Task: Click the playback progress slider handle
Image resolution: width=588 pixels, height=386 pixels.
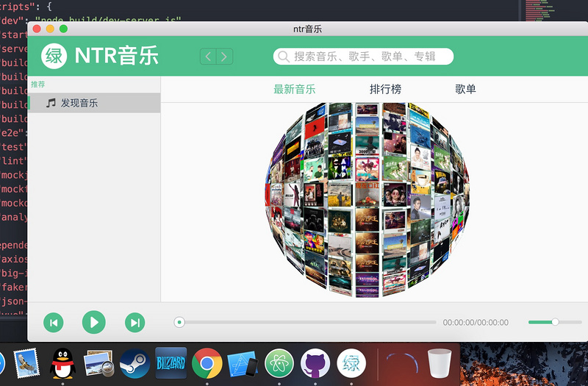Action: click(179, 322)
